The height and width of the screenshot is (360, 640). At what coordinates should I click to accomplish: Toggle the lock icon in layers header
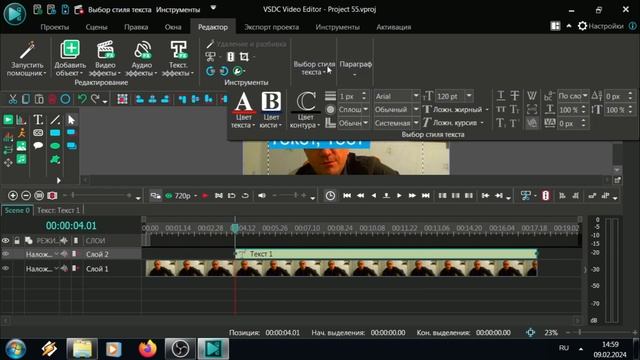[17, 241]
